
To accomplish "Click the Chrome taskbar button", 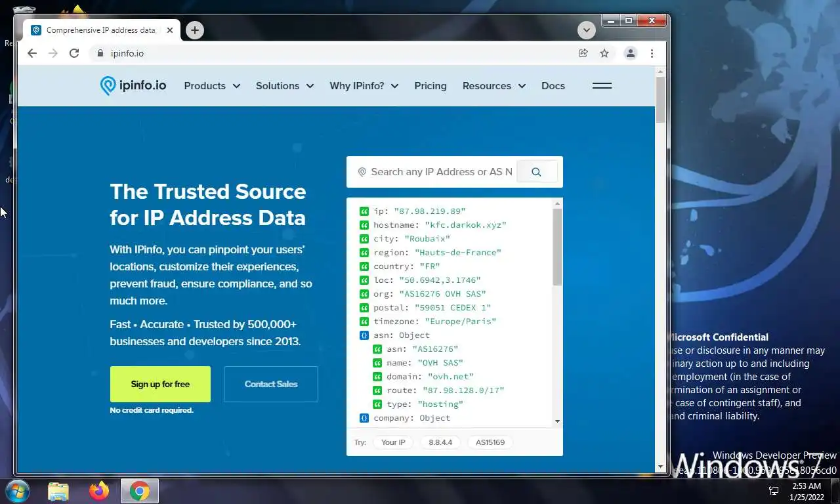I will [x=139, y=492].
